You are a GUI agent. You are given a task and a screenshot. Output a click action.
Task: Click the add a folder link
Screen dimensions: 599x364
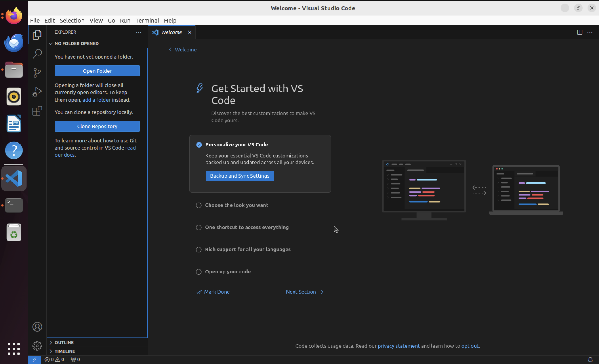click(x=96, y=100)
